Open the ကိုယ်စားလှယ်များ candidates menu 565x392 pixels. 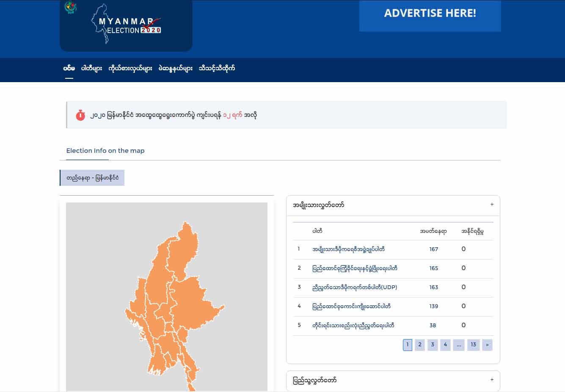(x=130, y=68)
